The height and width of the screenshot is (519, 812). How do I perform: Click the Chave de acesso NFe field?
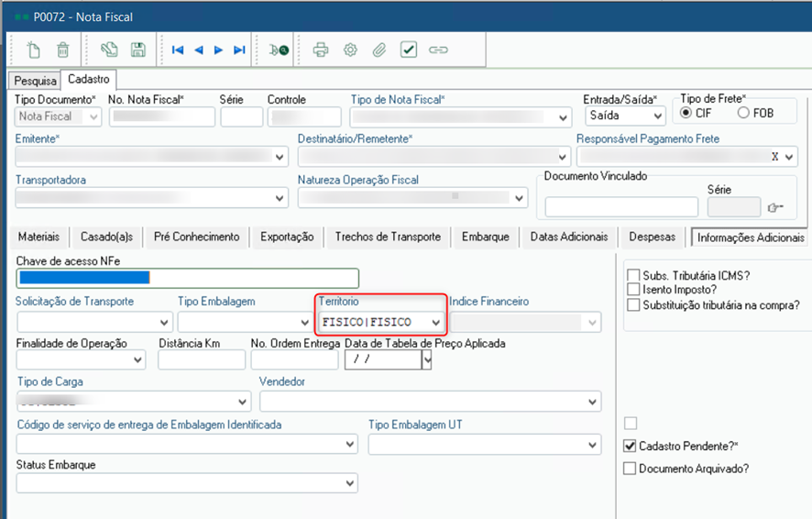[188, 278]
